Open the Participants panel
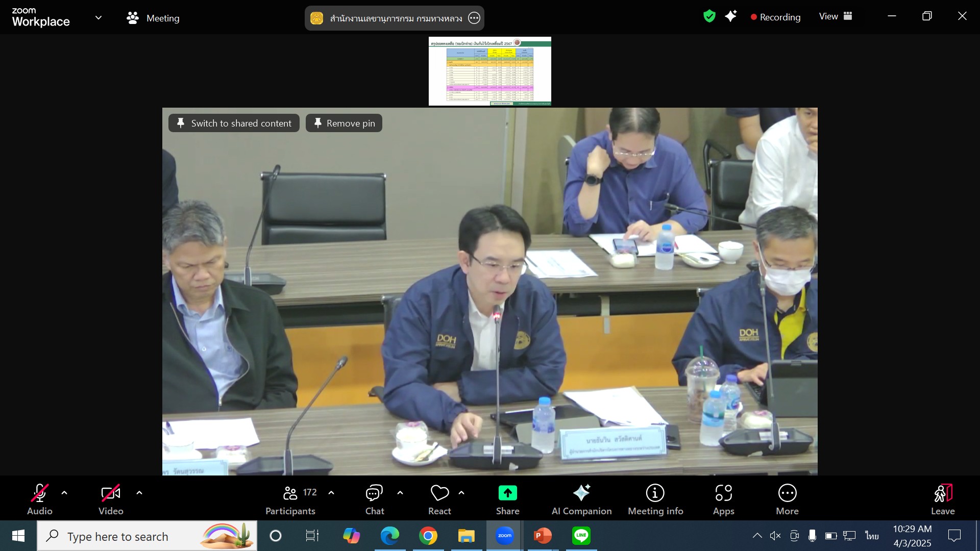The image size is (980, 551). [x=290, y=498]
